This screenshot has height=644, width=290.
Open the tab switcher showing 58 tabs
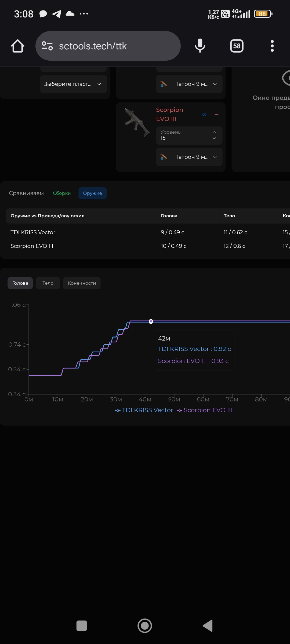point(237,46)
